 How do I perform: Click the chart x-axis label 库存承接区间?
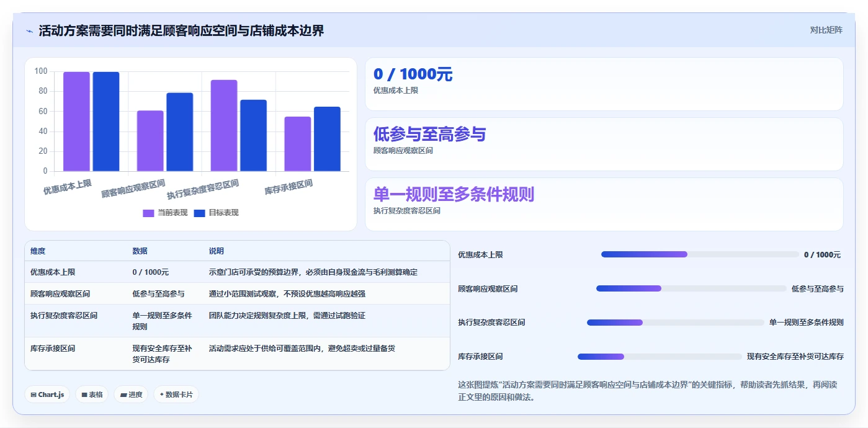coord(289,187)
